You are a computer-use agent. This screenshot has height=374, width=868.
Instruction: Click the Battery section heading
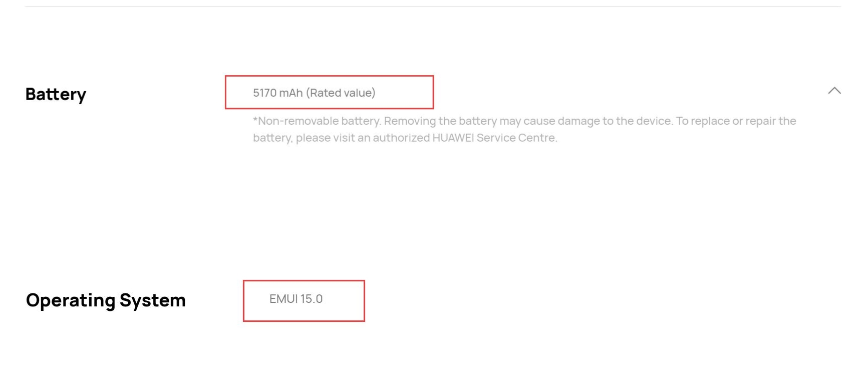tap(56, 94)
